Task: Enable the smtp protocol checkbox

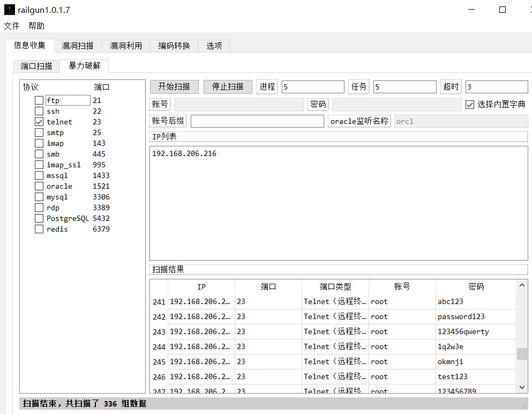Action: click(x=39, y=132)
